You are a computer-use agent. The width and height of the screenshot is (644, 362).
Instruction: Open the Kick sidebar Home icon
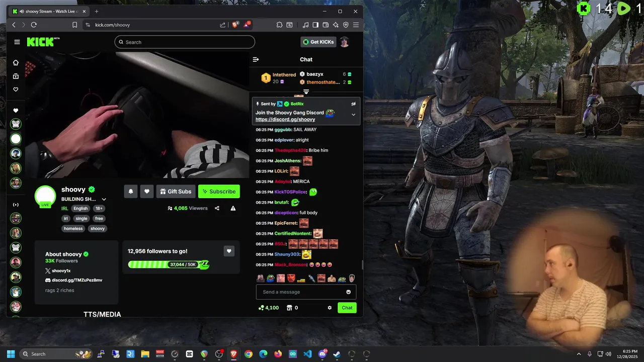click(16, 62)
